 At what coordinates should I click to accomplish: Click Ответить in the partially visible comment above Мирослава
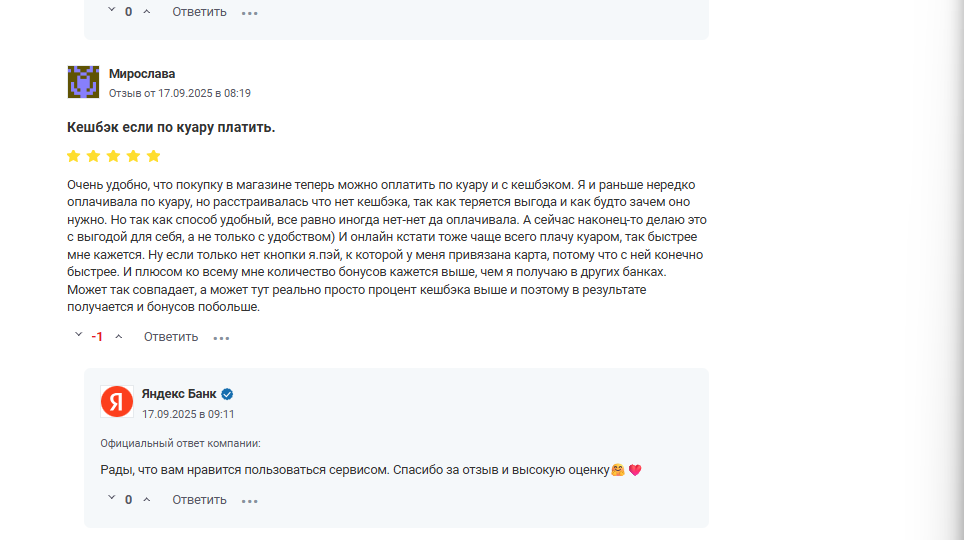coord(199,12)
